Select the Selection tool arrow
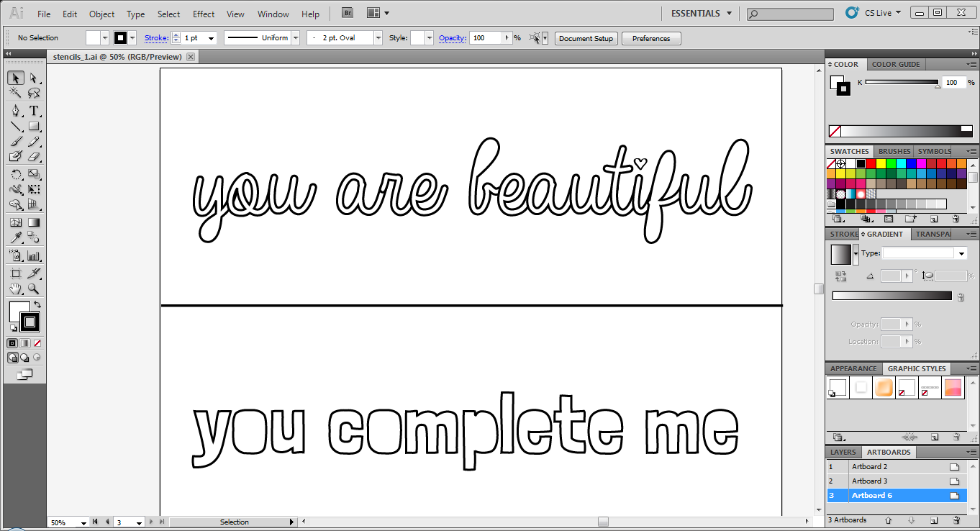 pos(16,78)
